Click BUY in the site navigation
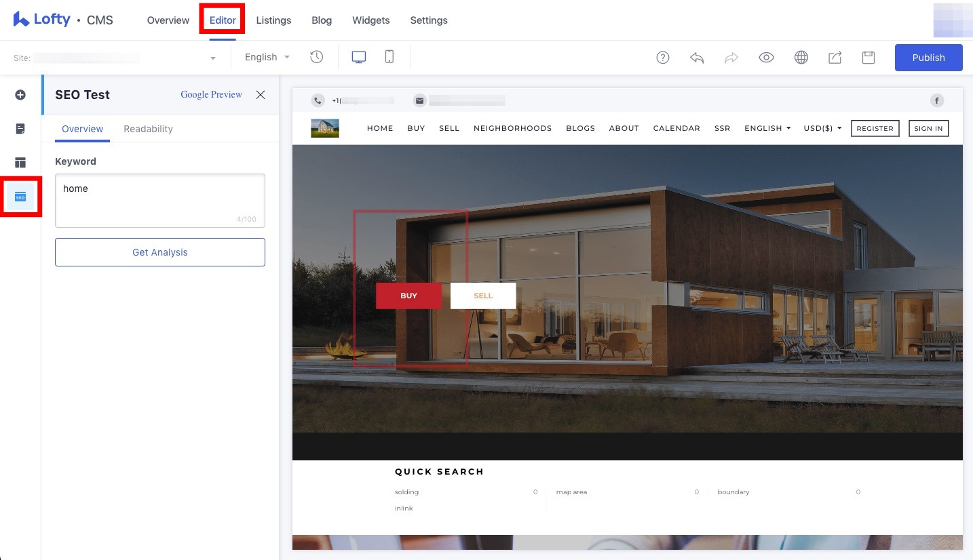Image resolution: width=973 pixels, height=560 pixels. tap(416, 128)
